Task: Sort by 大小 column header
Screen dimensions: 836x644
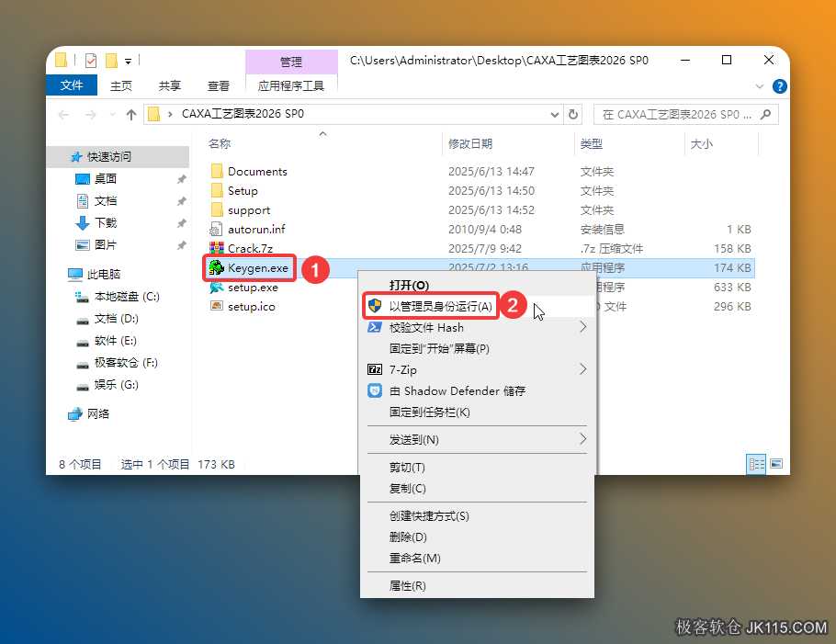Action: pyautogui.click(x=702, y=144)
